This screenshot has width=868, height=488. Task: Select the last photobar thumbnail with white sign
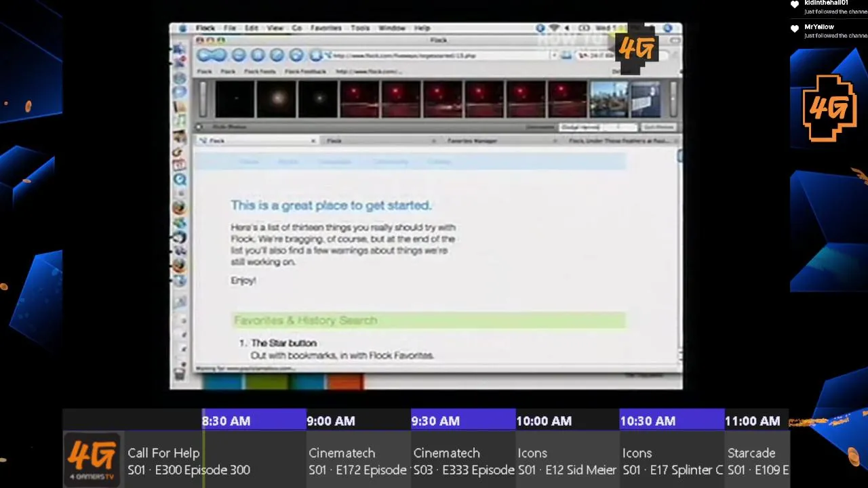(645, 99)
